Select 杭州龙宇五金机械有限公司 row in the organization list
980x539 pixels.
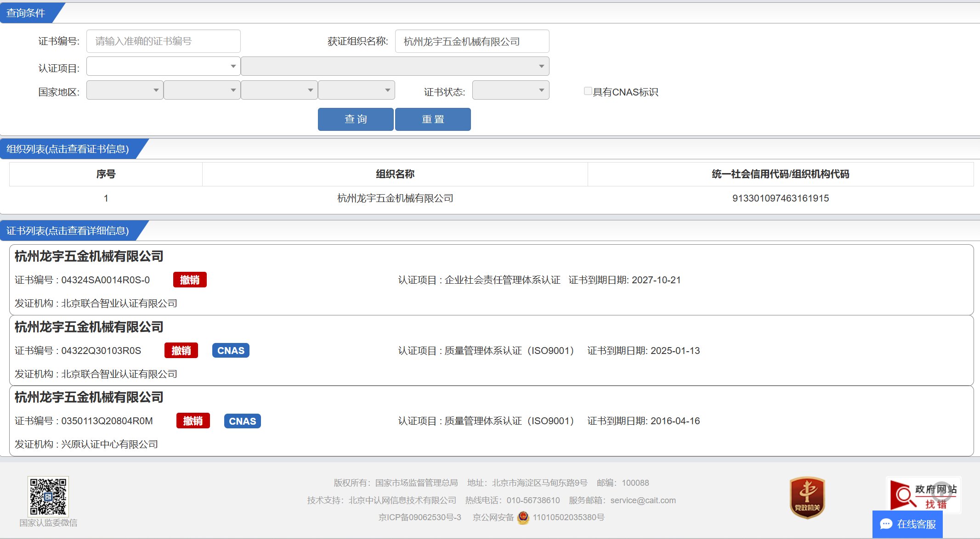tap(395, 198)
